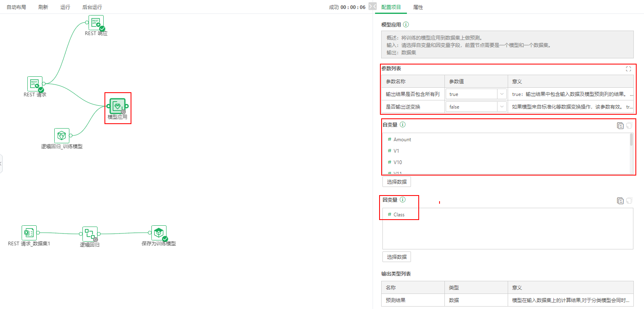Click 刷新 in the toolbar
Image resolution: width=644 pixels, height=309 pixels.
[x=43, y=7]
